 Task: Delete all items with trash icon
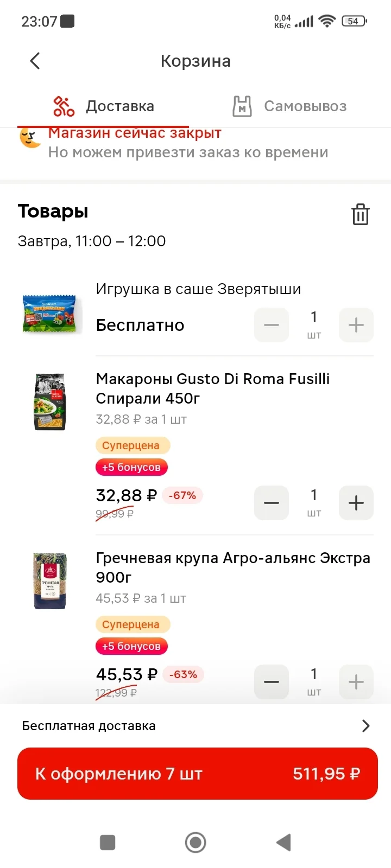click(360, 214)
